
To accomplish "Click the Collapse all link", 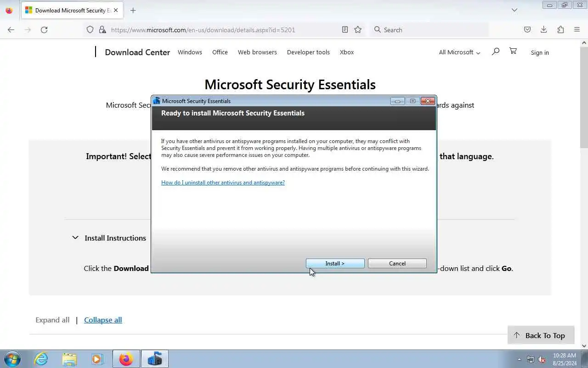I will click(103, 320).
